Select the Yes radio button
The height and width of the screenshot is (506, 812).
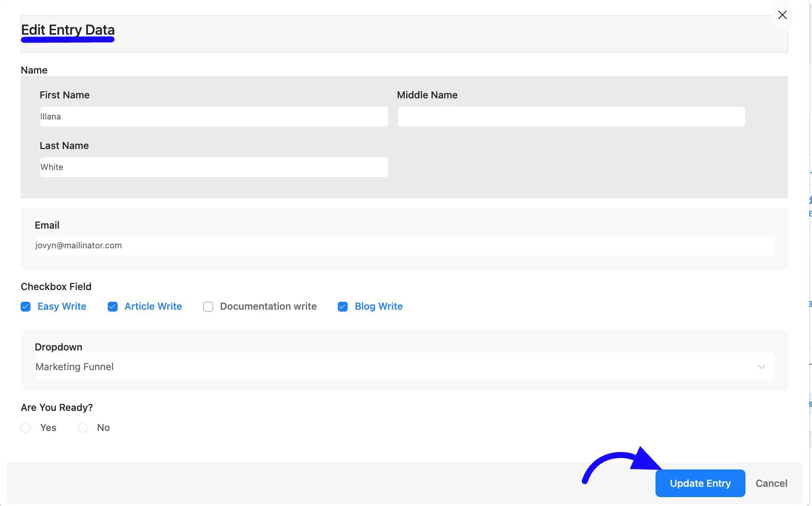click(26, 428)
